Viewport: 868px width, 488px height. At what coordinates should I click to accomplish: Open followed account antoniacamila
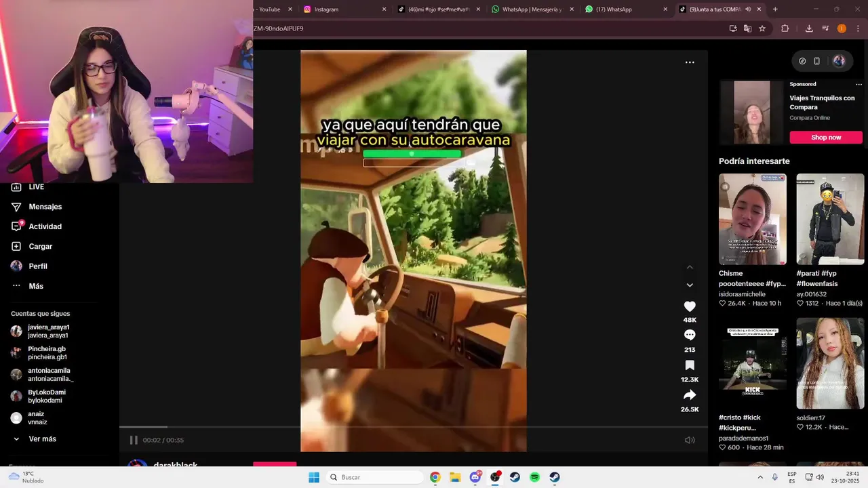tap(41, 375)
